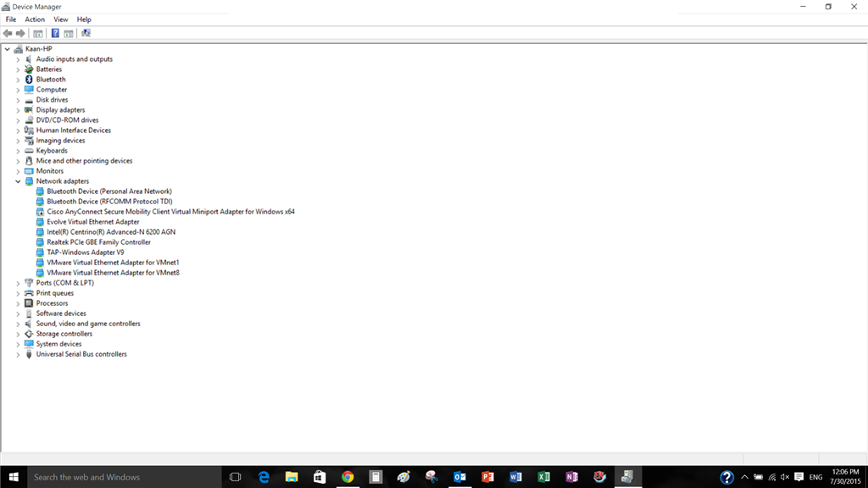Launch Microsoft Edge from the taskbar

click(x=264, y=477)
